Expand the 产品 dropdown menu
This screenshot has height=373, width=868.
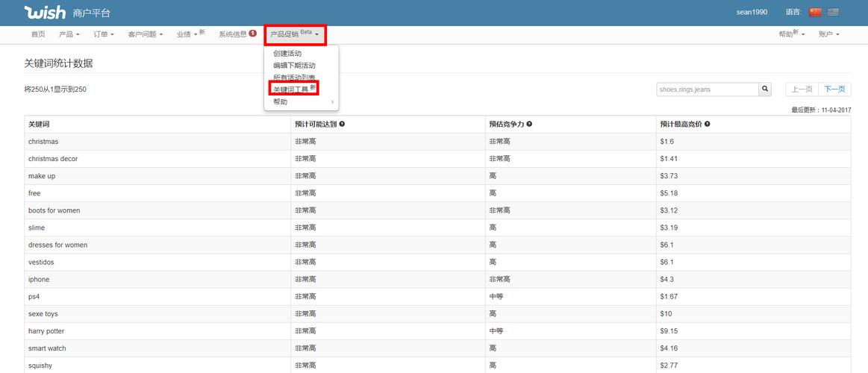tap(69, 34)
